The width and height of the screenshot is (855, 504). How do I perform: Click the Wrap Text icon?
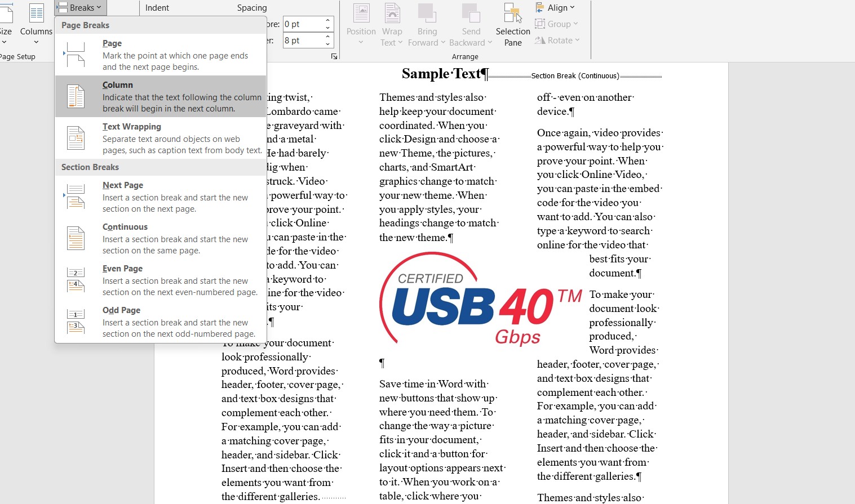tap(392, 14)
